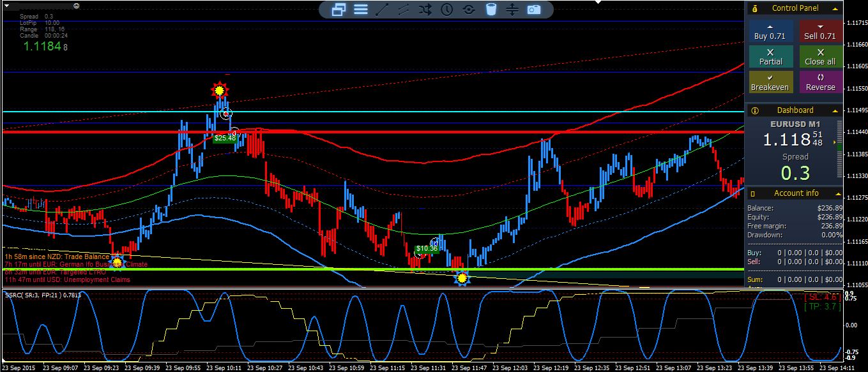Click the Buy 0.71 button

770,31
